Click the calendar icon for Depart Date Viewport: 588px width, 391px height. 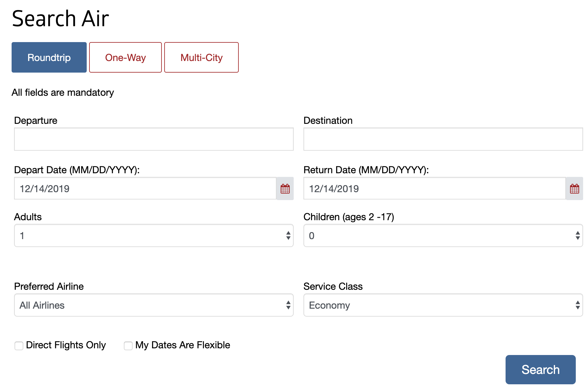[285, 188]
